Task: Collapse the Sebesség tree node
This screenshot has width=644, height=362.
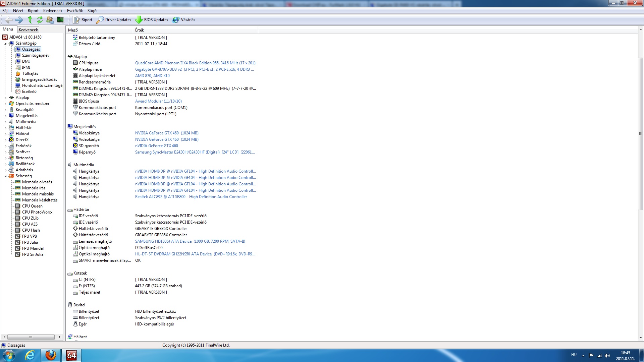Action: click(5, 176)
